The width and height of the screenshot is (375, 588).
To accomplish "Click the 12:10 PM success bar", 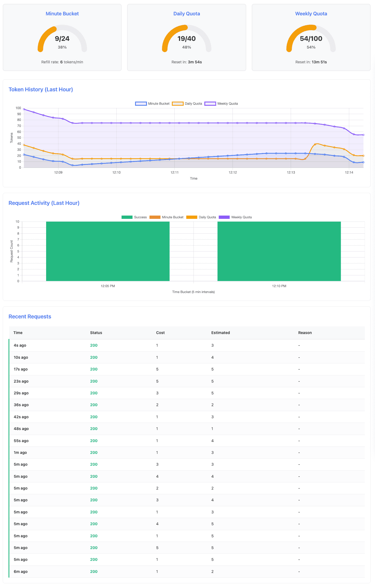I will 279,251.
